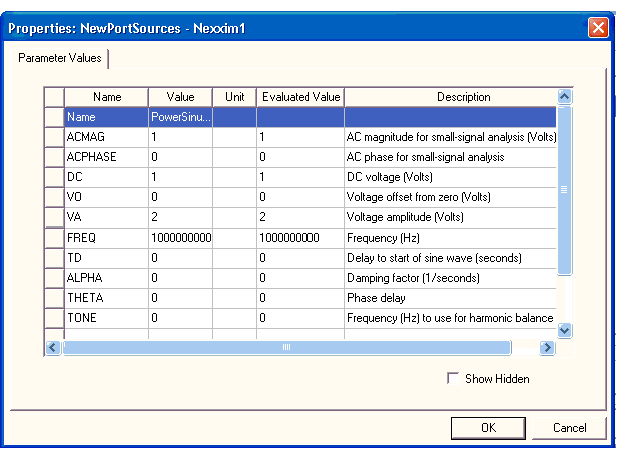Screen dimensions: 620x452
Task: Edit the VA value cell
Action: click(x=180, y=217)
